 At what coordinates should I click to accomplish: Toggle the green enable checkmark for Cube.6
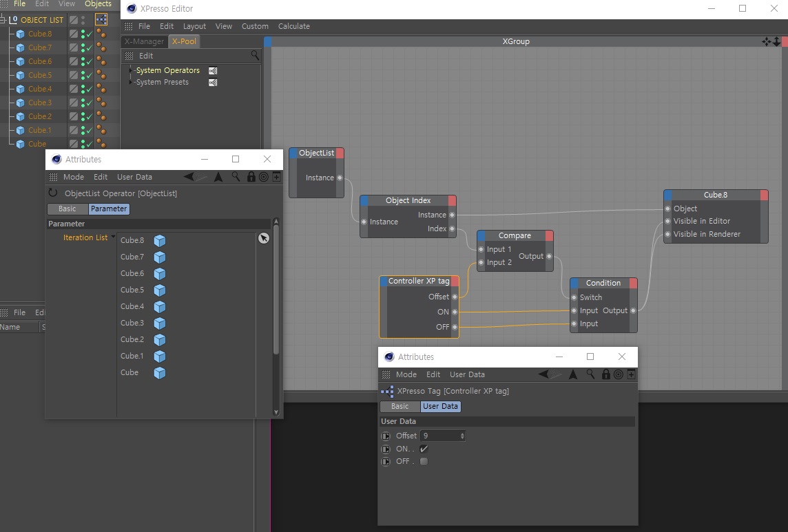click(x=90, y=61)
